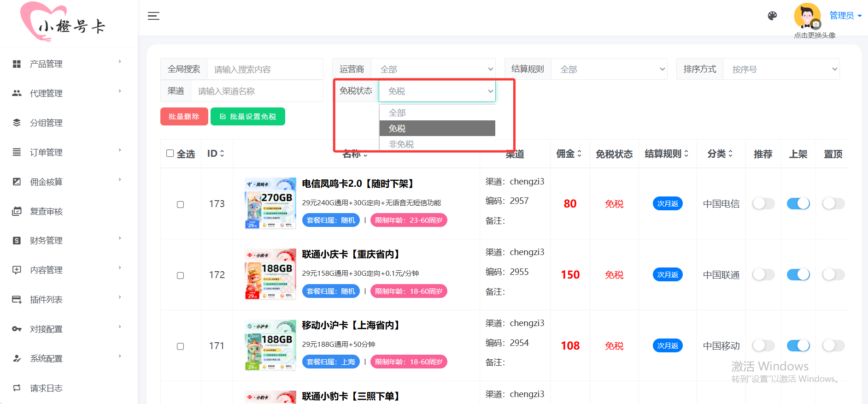Click the 佣金核算 chart icon
Viewport: 868px width, 404px height.
click(17, 182)
